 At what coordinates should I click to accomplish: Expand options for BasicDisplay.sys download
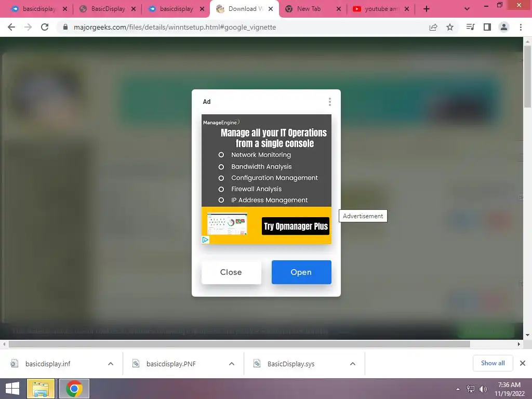coord(353,364)
